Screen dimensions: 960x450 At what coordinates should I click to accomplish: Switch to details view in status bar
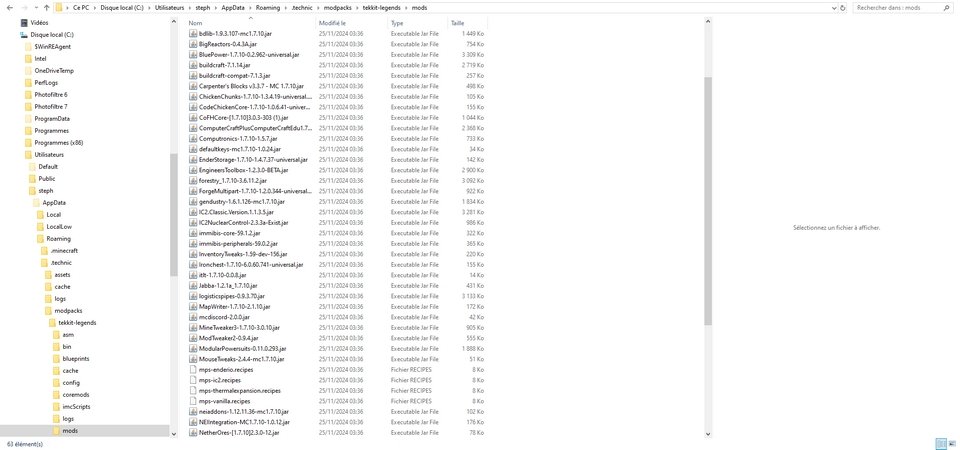click(941, 444)
